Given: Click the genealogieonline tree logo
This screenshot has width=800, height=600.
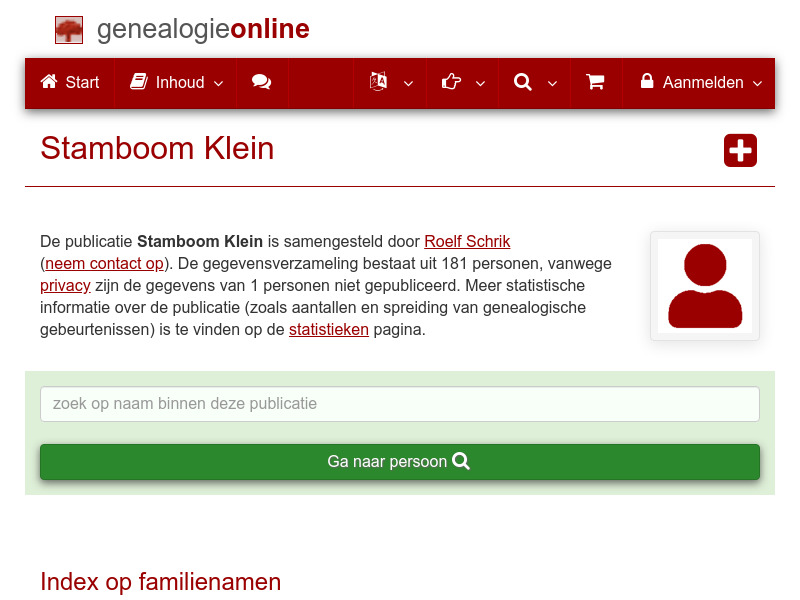Looking at the screenshot, I should pos(68,29).
